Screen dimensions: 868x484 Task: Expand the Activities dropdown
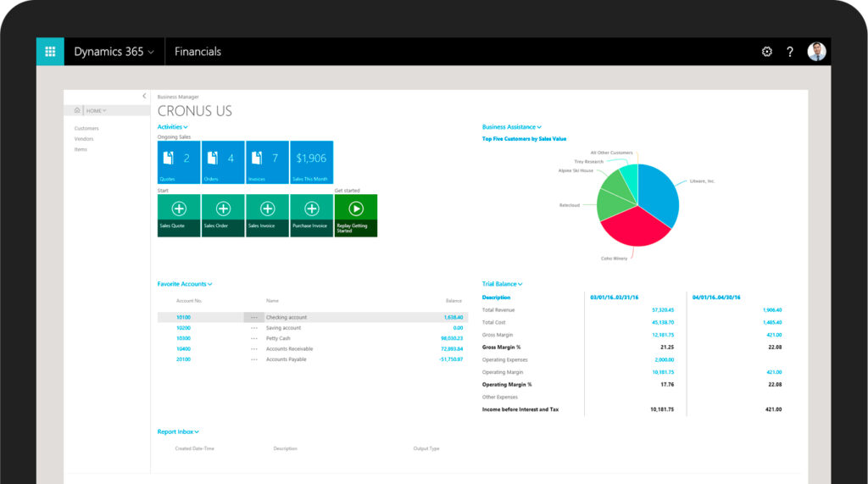173,127
